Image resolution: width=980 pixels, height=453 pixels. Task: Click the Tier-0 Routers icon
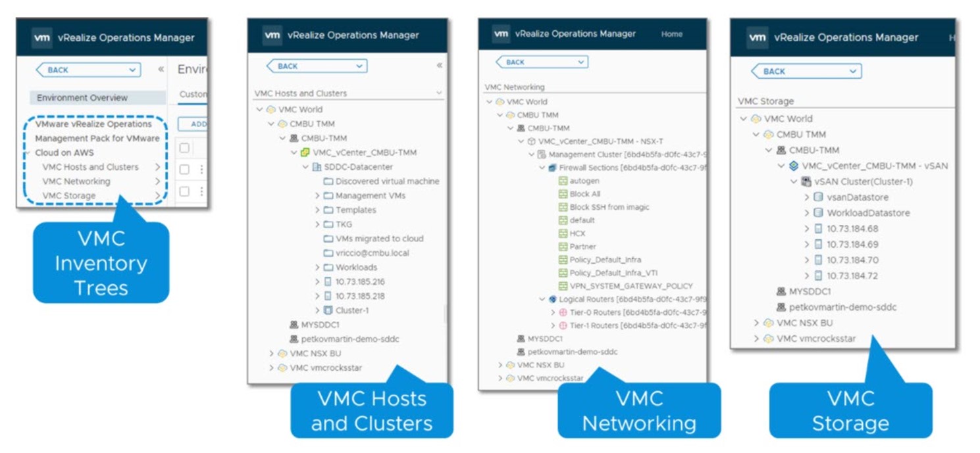tap(563, 312)
